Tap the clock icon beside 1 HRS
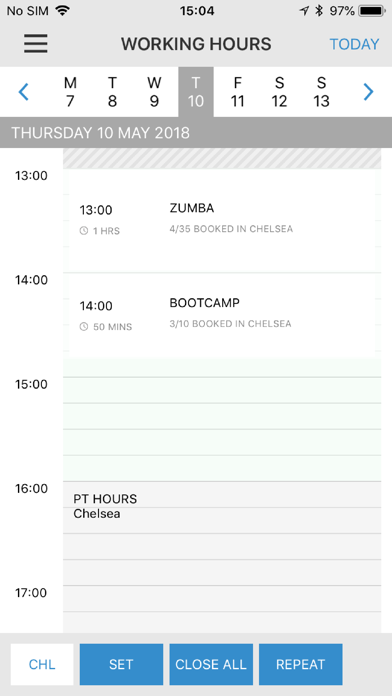Image resolution: width=392 pixels, height=696 pixels. (83, 231)
